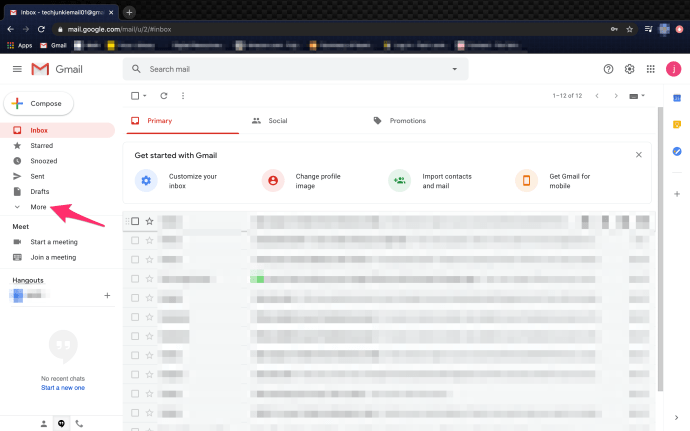Image resolution: width=690 pixels, height=431 pixels.
Task: Open phone calls icon at bottom
Action: 79,424
